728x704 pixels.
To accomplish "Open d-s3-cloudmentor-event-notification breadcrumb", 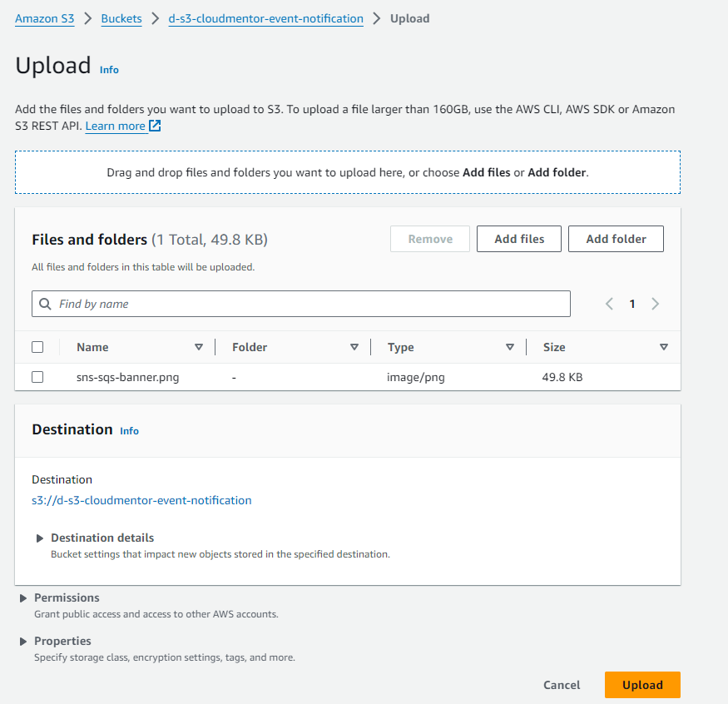I will (x=265, y=18).
